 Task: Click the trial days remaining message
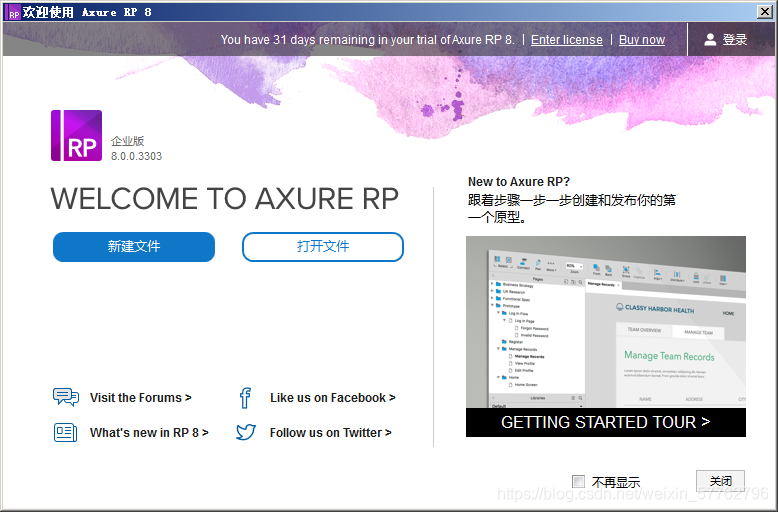point(368,40)
